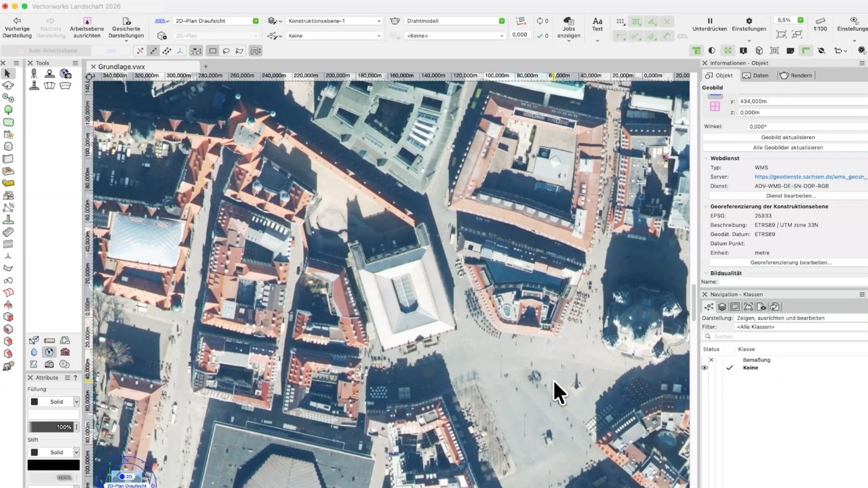Click the Navigation search field
Viewport: 868px width, 488px height.
pyautogui.click(x=785, y=336)
